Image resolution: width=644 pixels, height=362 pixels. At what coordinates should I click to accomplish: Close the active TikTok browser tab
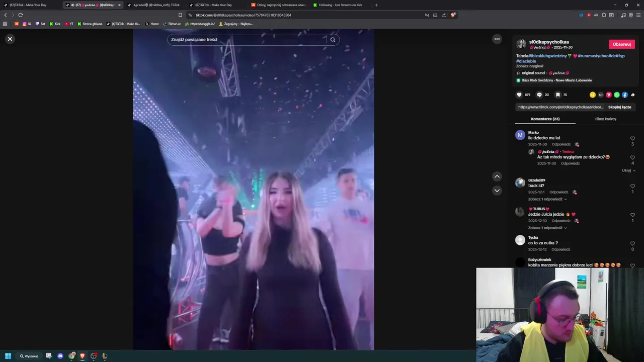point(119,5)
